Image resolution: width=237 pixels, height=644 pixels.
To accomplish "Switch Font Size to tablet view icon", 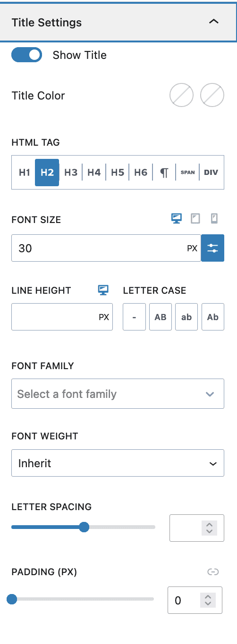I will pyautogui.click(x=195, y=219).
